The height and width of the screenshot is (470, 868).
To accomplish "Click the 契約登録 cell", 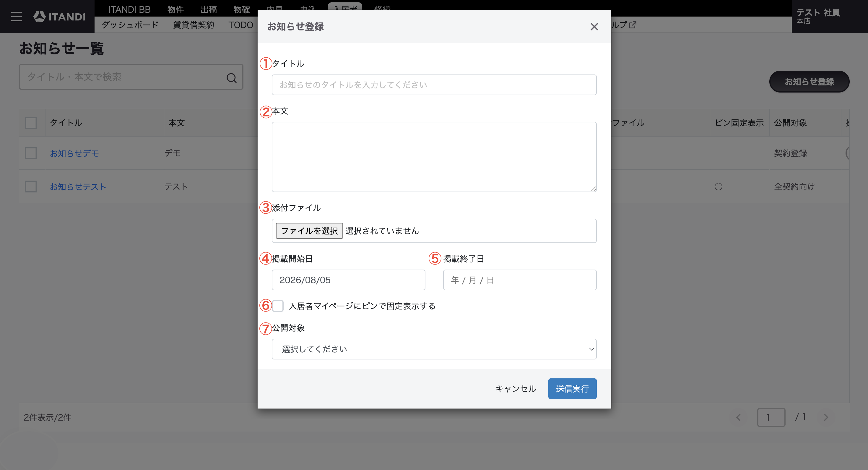I will pos(791,153).
